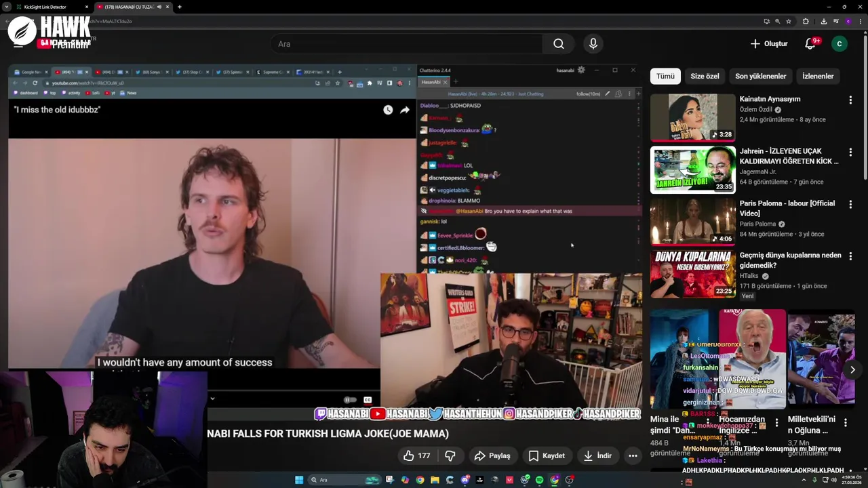Select the Tümü filter chip
The image size is (868, 488).
[x=665, y=76]
